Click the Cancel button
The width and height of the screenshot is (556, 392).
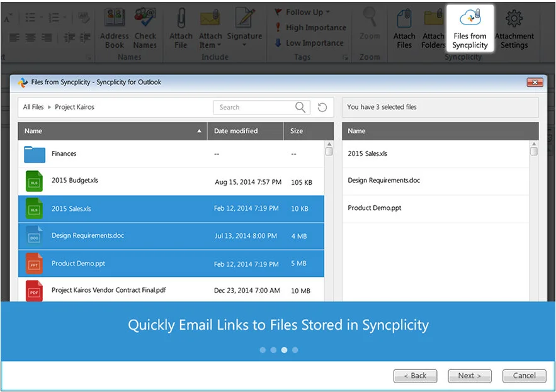(x=524, y=376)
